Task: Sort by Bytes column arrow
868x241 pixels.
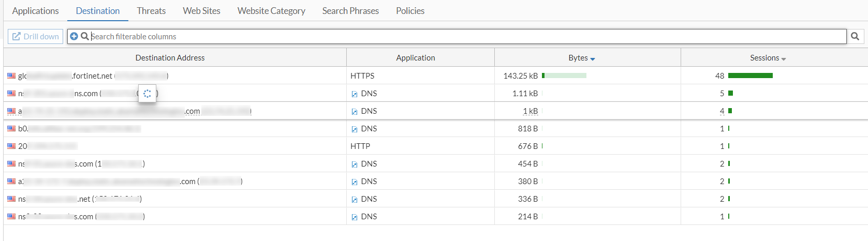Action: [x=593, y=59]
